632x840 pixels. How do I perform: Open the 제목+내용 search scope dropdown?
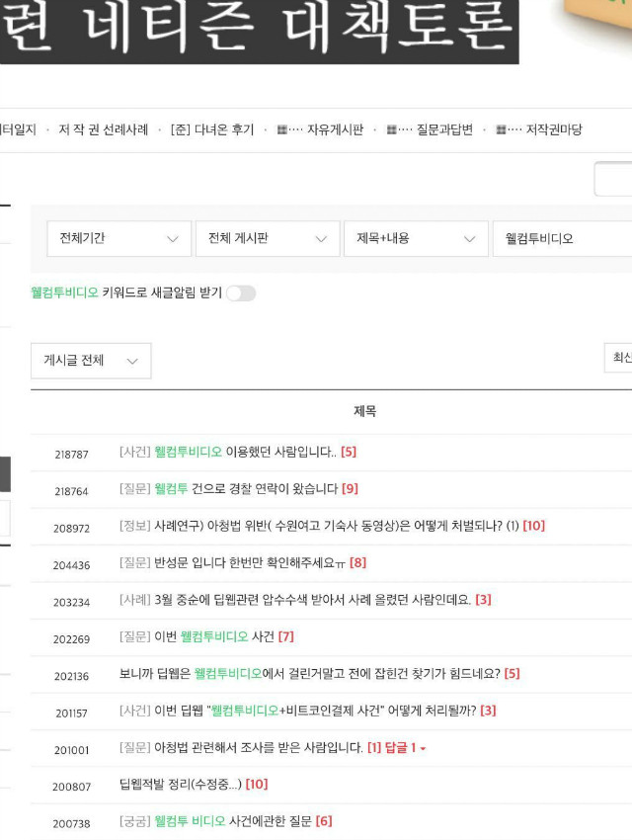(416, 238)
